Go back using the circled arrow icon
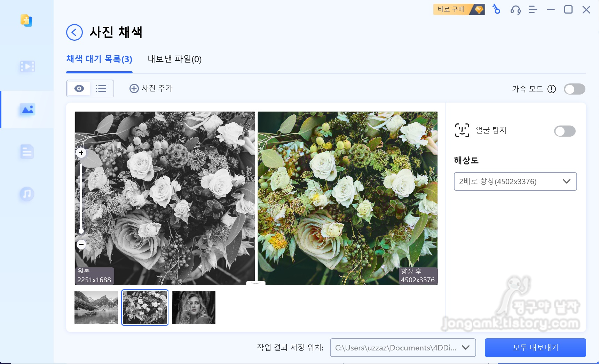 74,33
